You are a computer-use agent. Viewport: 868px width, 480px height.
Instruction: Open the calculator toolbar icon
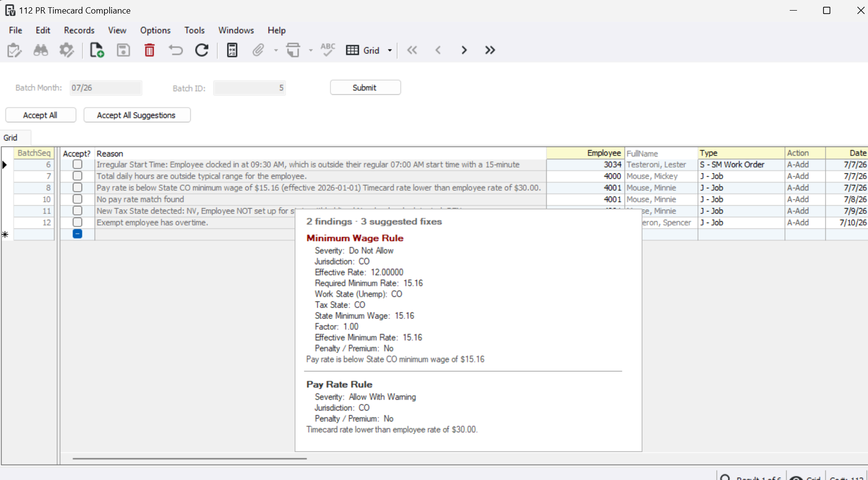[232, 50]
